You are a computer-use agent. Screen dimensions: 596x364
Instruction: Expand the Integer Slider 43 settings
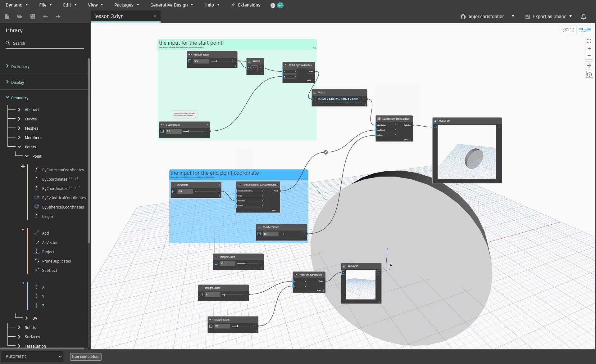(216, 263)
